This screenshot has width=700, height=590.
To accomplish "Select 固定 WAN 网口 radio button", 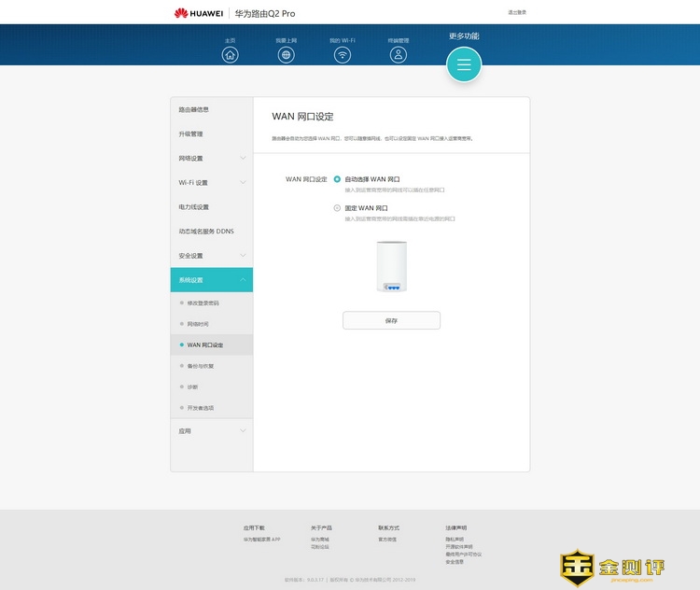I will coord(338,208).
